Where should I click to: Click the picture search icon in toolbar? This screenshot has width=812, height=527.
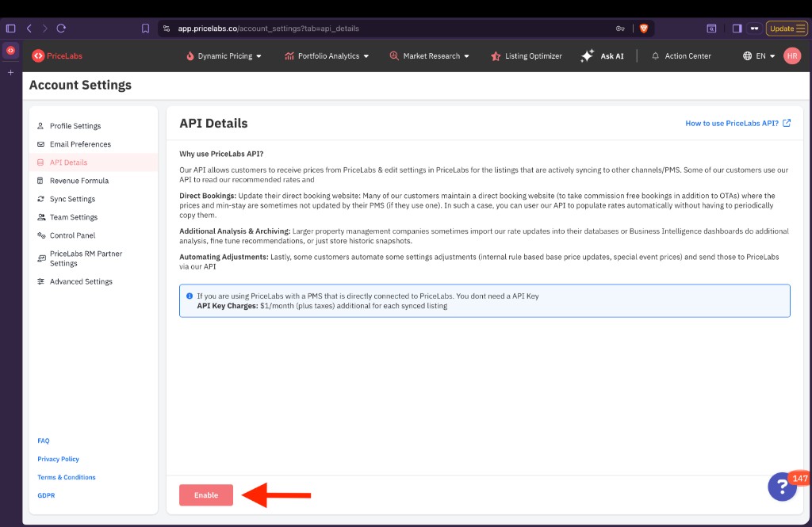tap(711, 29)
